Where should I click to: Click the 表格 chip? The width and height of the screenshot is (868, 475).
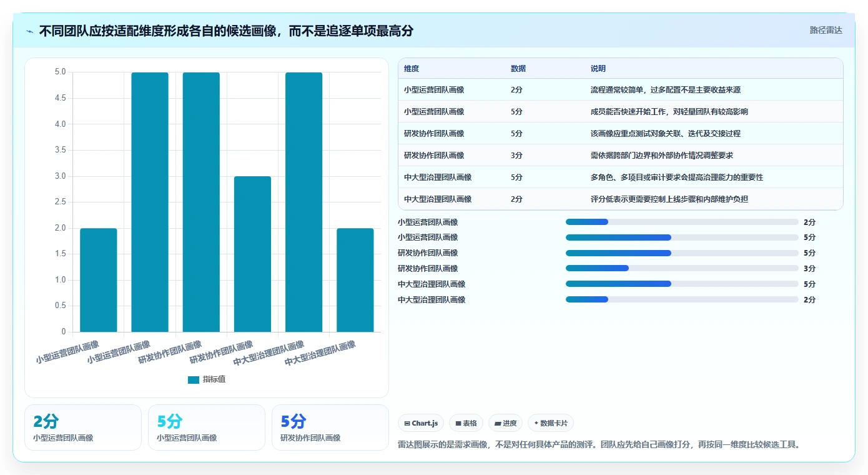(x=466, y=423)
